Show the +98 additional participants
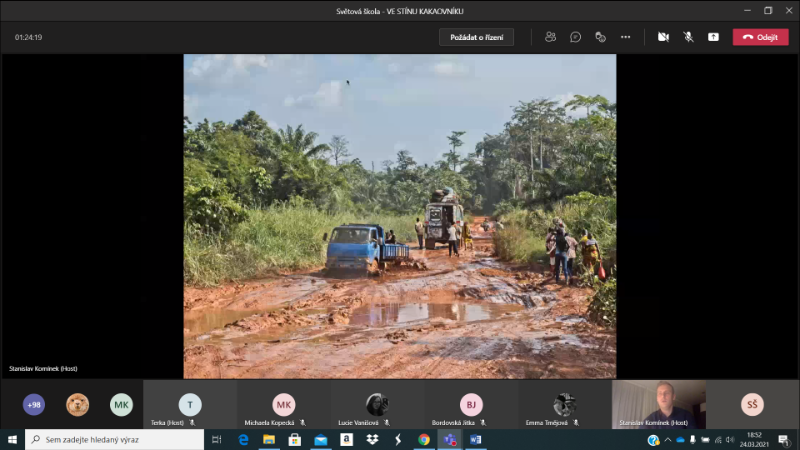This screenshot has width=800, height=450. 34,405
